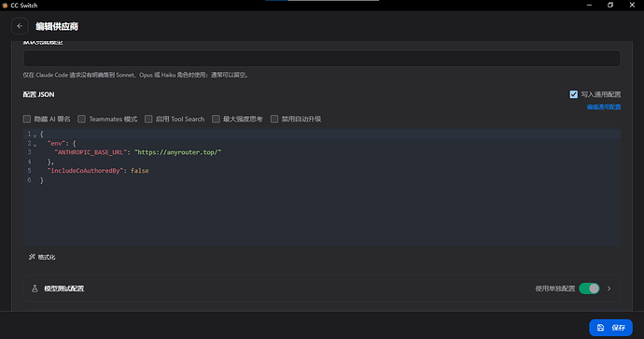Click the 模型测试配置 label
Image resolution: width=644 pixels, height=339 pixels.
click(x=64, y=289)
